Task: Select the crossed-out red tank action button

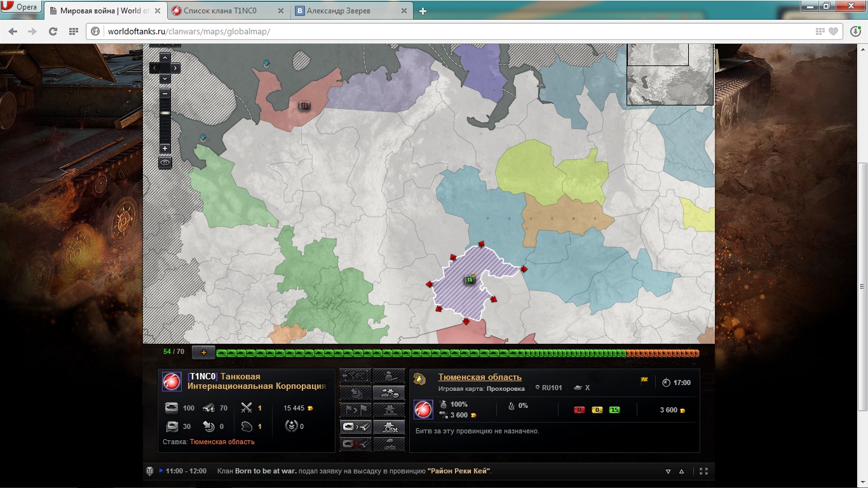Action: coord(355,444)
